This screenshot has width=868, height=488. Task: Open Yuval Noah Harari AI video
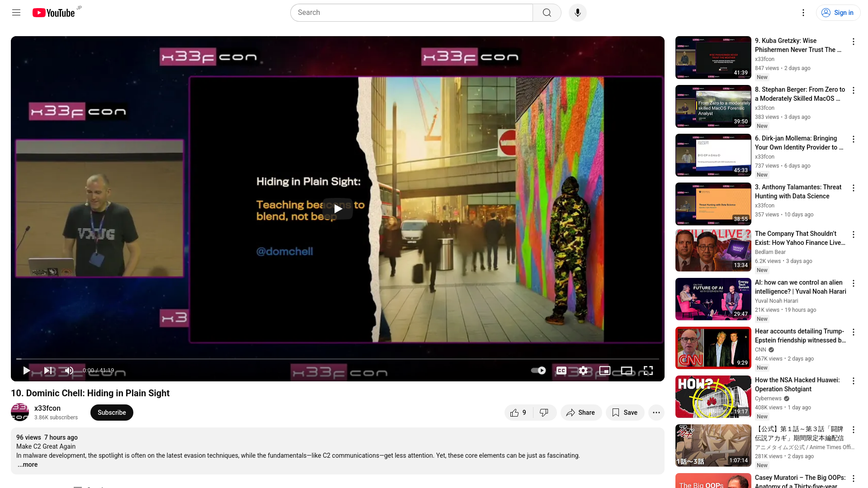(x=800, y=287)
